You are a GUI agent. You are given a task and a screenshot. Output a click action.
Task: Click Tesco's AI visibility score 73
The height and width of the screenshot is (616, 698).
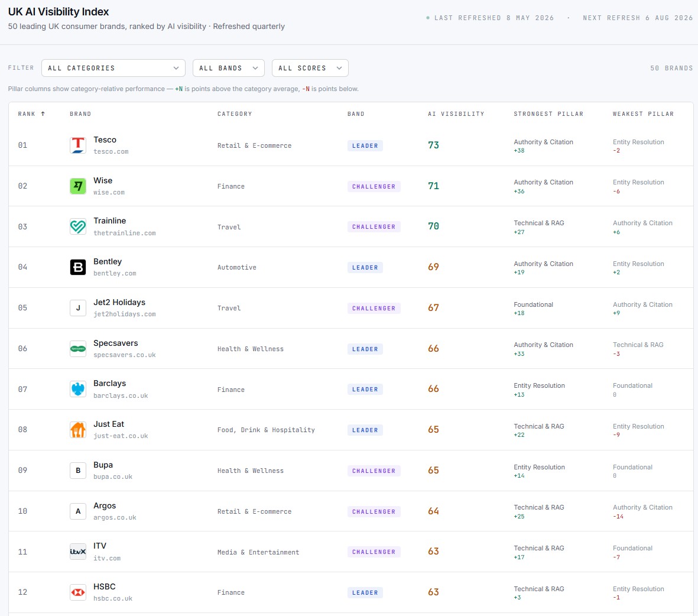pos(434,145)
